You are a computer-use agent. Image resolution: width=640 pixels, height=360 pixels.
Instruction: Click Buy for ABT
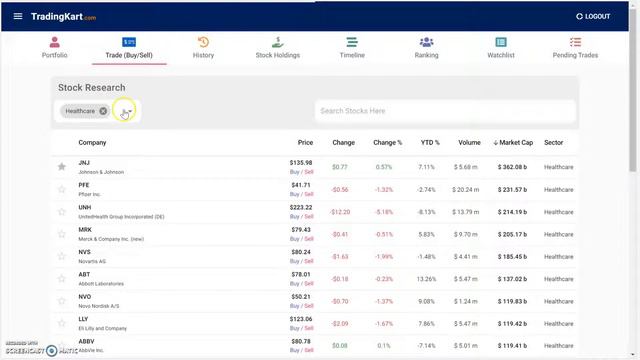click(294, 283)
